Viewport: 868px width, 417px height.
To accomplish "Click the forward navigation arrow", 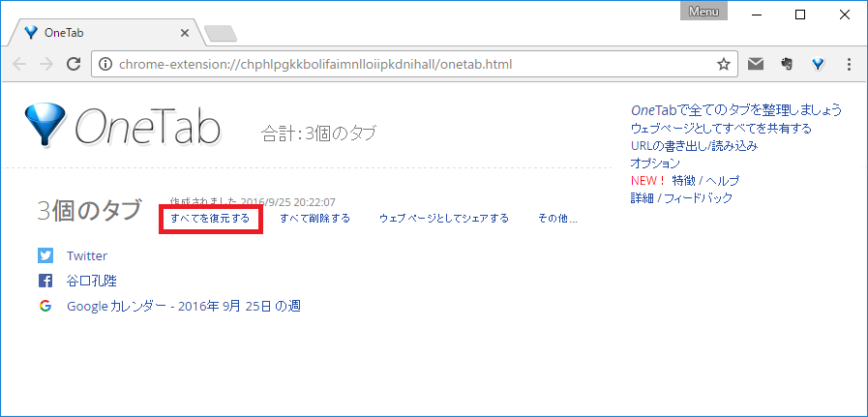I will 45,65.
